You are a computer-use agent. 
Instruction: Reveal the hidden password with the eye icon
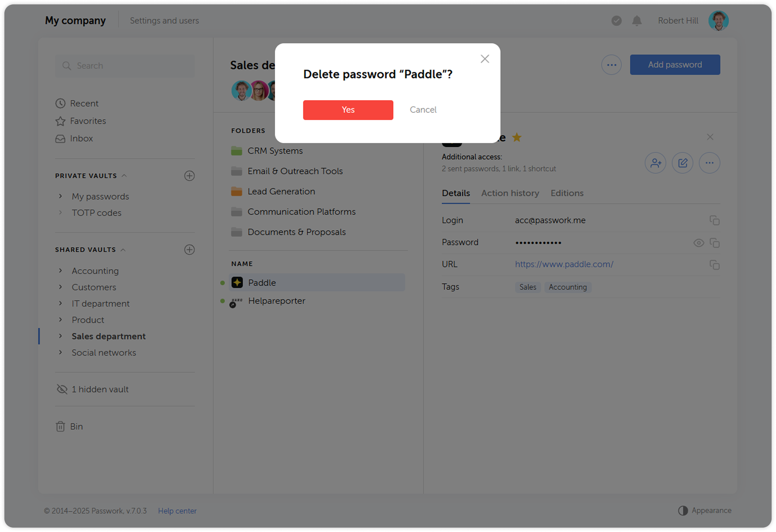699,243
